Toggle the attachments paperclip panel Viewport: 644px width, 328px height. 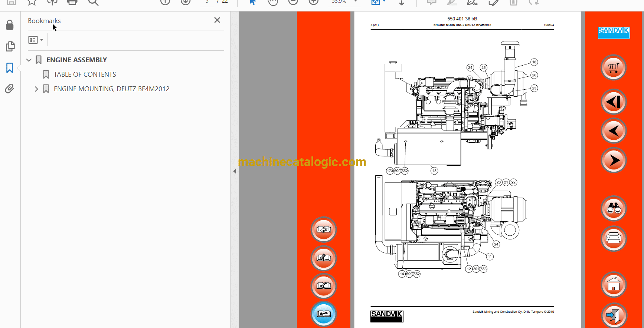point(10,89)
